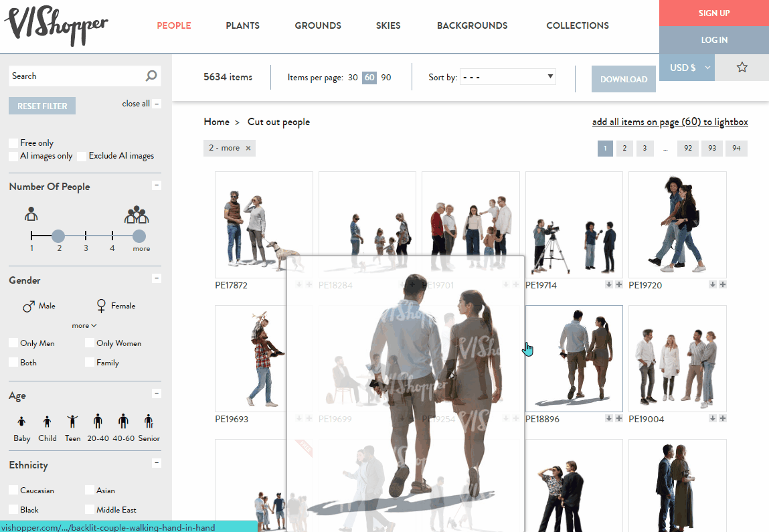769x532 pixels.
Task: Download image PE19004 arrow icon
Action: pos(713,418)
